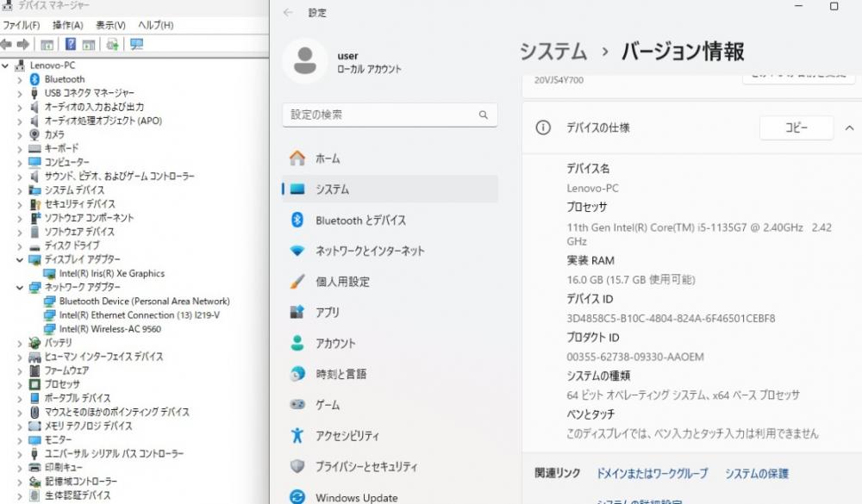Open Bluetooth とデバイス in Settings sidebar
This screenshot has width=862, height=504.
(x=390, y=220)
